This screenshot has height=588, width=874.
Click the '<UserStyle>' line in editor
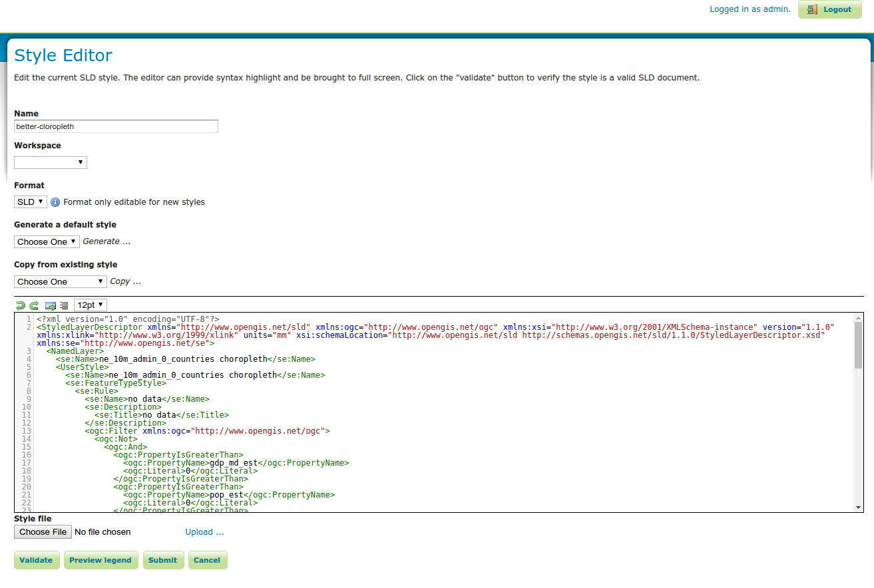[x=82, y=367]
